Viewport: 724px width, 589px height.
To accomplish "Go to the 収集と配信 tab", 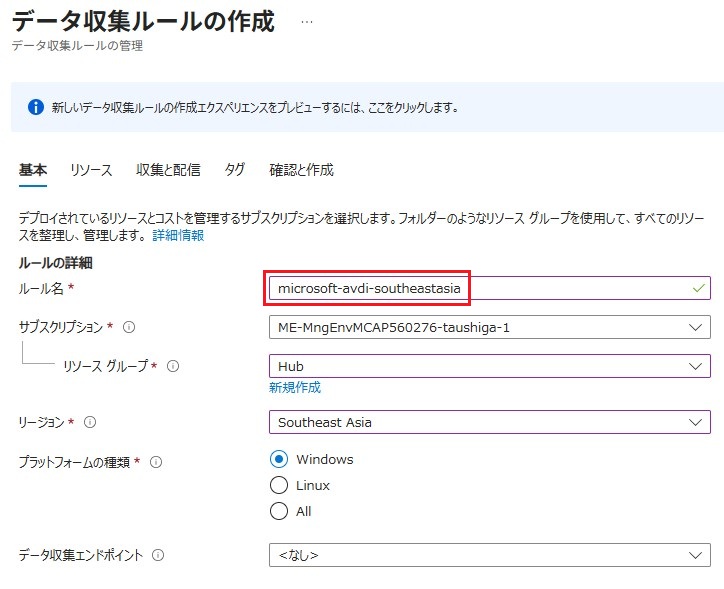I will pos(168,170).
